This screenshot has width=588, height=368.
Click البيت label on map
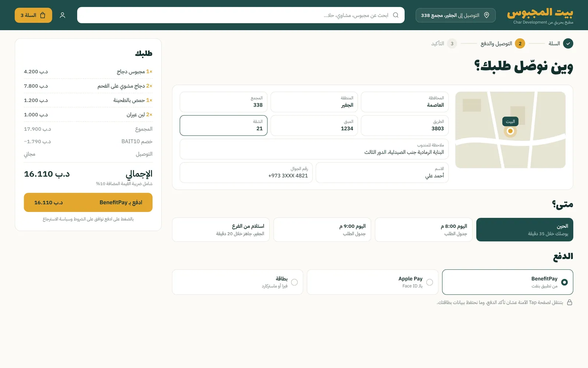pos(510,121)
